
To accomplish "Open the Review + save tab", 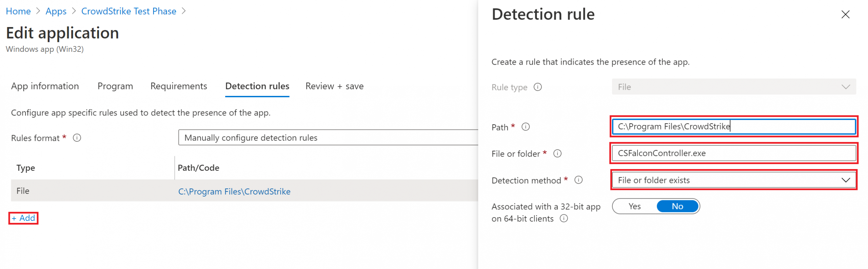I will click(334, 86).
